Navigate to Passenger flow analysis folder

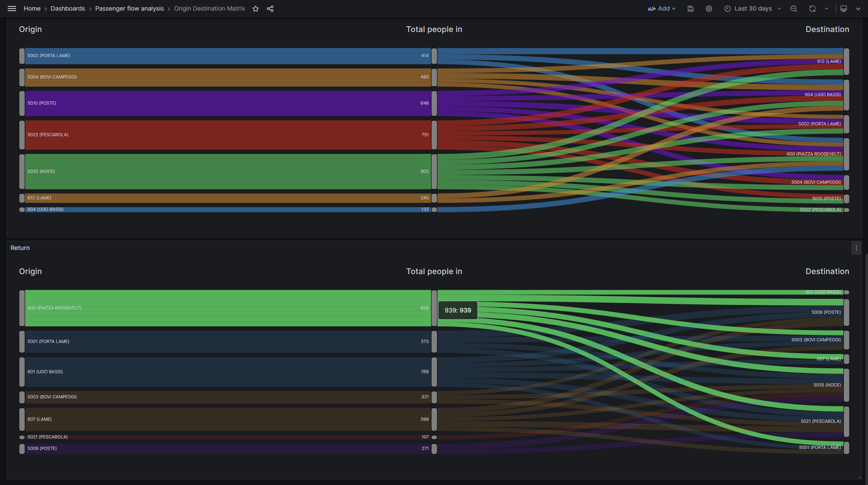click(x=129, y=9)
